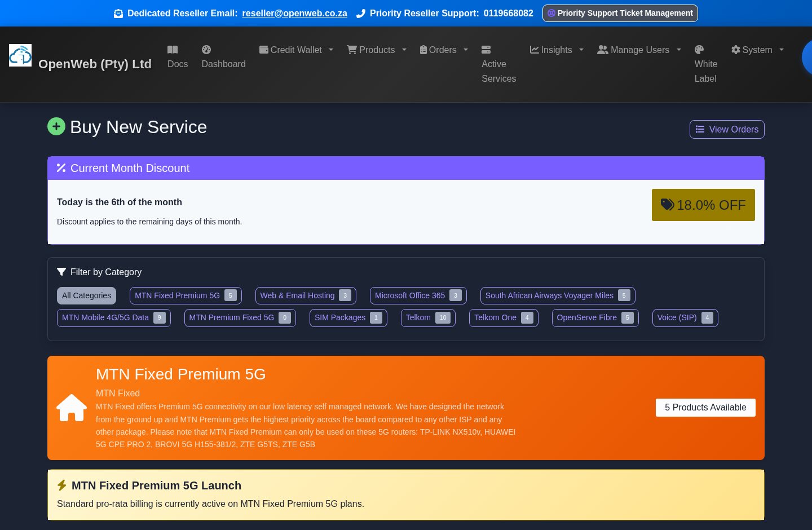Viewport: 812px width, 530px height.
Task: Click the OpenWeb cloud logo icon
Action: click(x=20, y=55)
